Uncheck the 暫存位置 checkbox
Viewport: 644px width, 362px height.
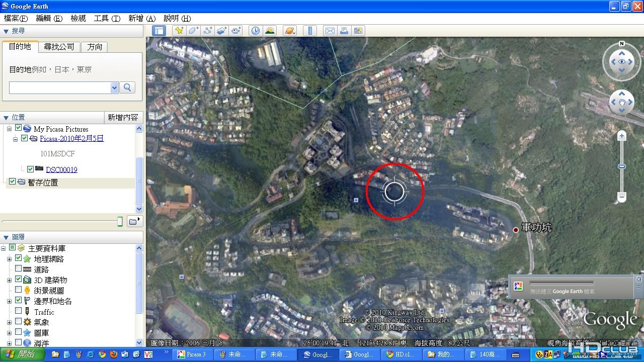tap(13, 182)
